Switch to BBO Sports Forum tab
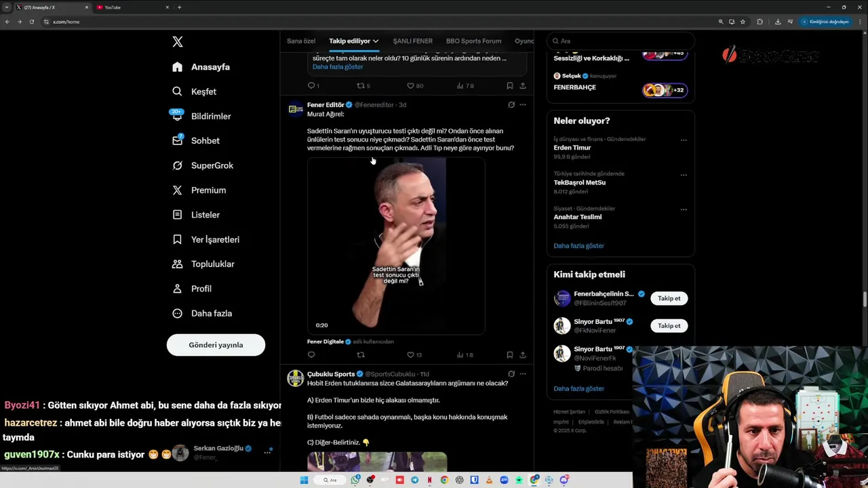This screenshot has height=488, width=868. coord(473,41)
